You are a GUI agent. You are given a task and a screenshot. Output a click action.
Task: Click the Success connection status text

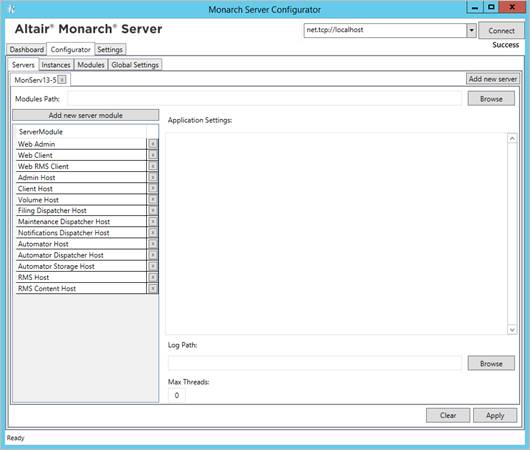505,45
